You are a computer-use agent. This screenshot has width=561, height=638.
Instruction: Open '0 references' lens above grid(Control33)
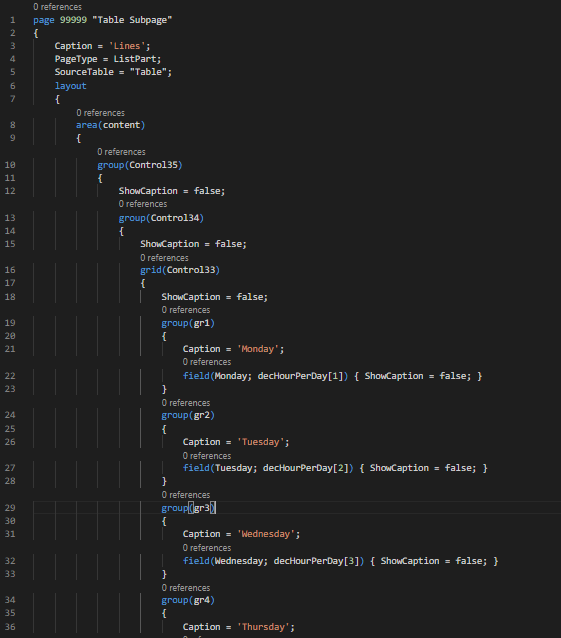pyautogui.click(x=164, y=258)
